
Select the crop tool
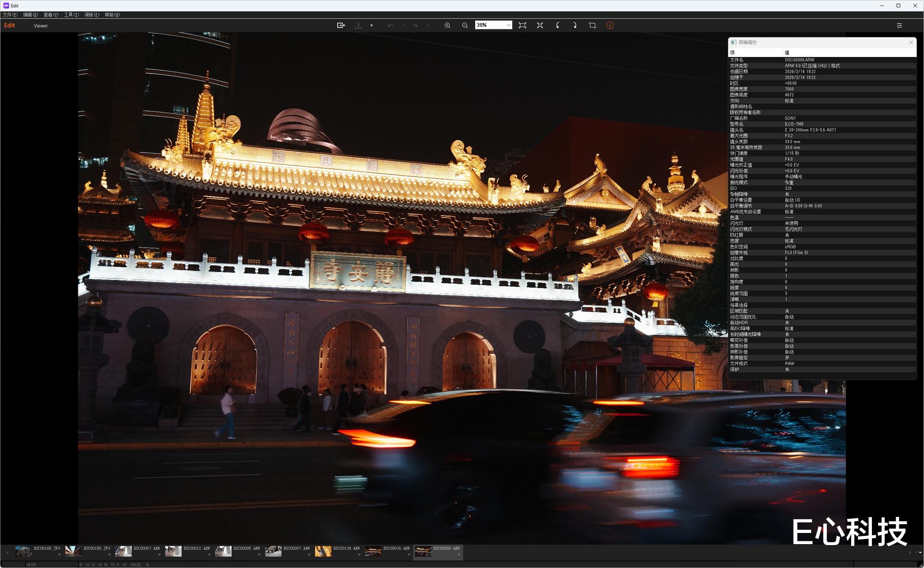(x=592, y=25)
